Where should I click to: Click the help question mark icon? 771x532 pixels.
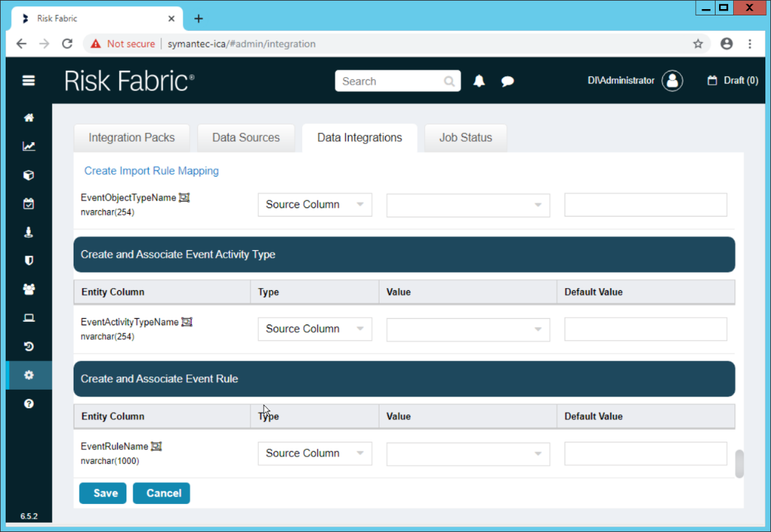click(29, 404)
